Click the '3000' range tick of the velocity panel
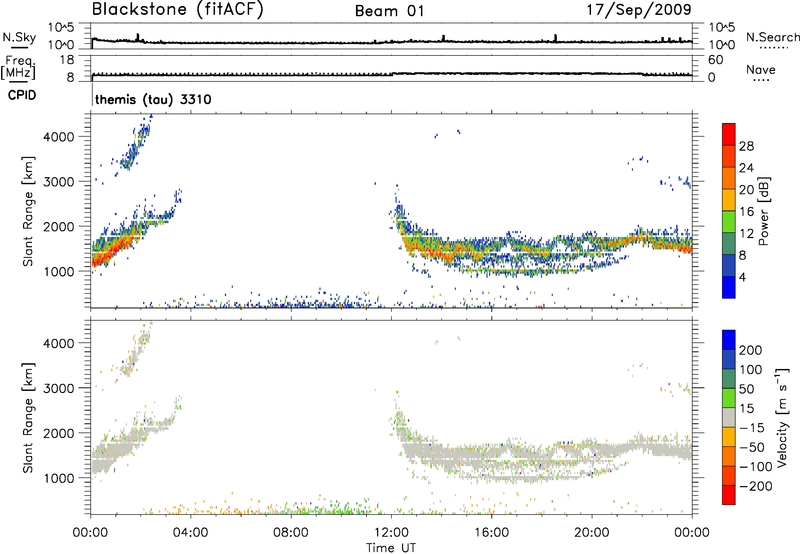Viewport: 800px width, 554px height. 58,388
